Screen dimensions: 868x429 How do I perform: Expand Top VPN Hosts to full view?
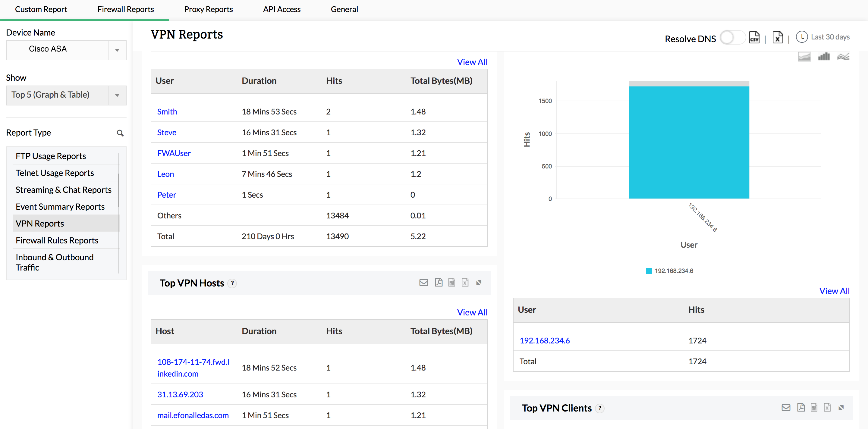coord(479,283)
